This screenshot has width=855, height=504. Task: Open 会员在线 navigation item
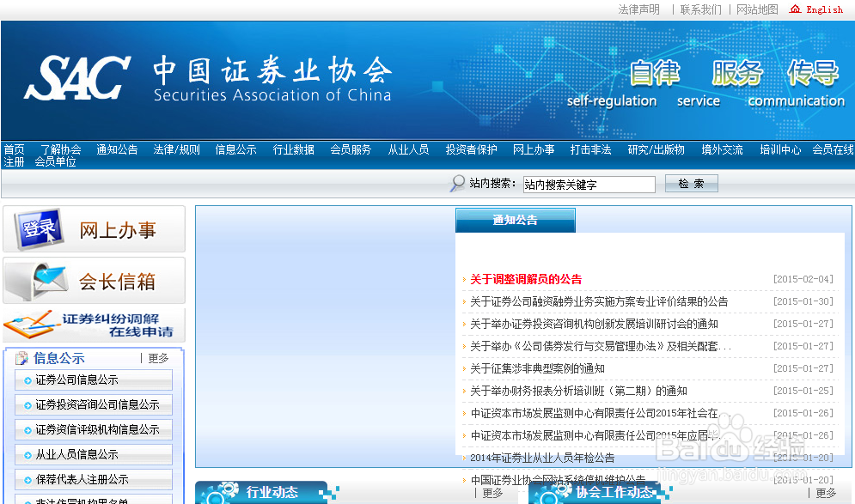833,149
